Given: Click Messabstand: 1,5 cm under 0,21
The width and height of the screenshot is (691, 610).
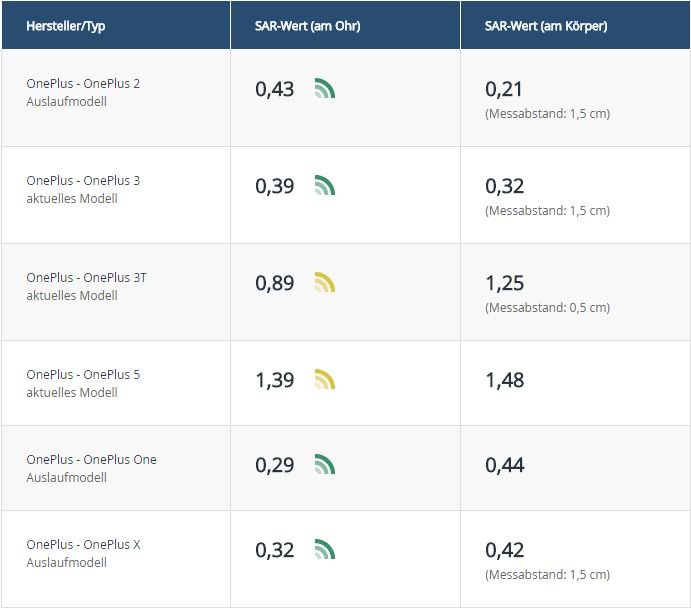Looking at the screenshot, I should (x=547, y=114).
